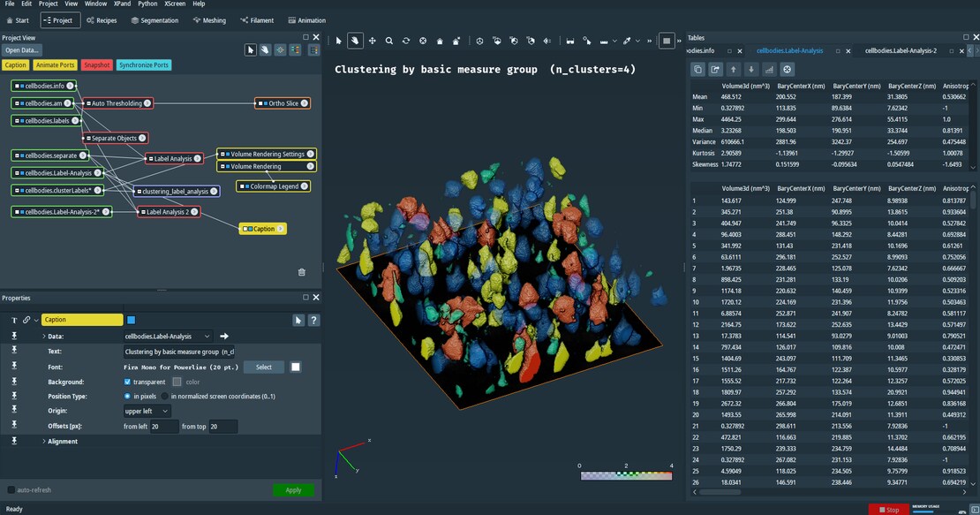This screenshot has width=980, height=515.
Task: Click the Apply button in the Properties panel
Action: (x=294, y=489)
